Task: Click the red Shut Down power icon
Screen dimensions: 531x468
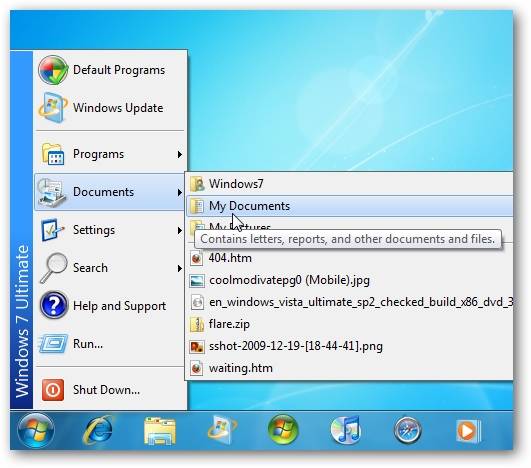Action: (53, 390)
